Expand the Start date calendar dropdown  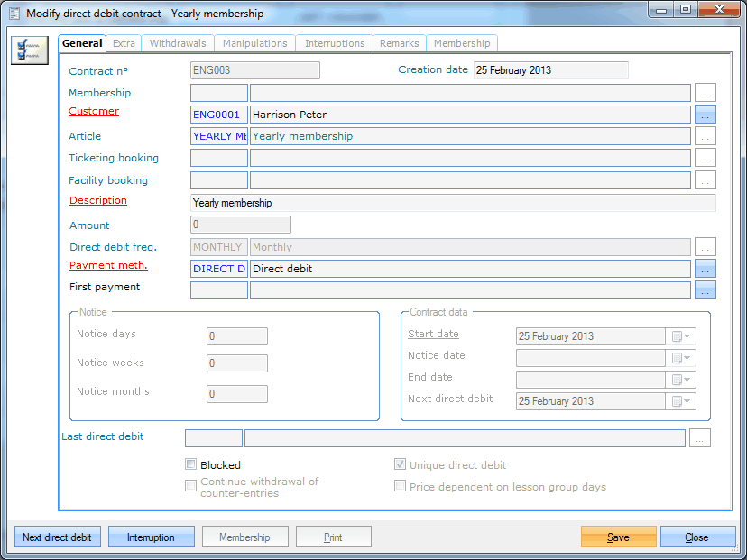683,336
